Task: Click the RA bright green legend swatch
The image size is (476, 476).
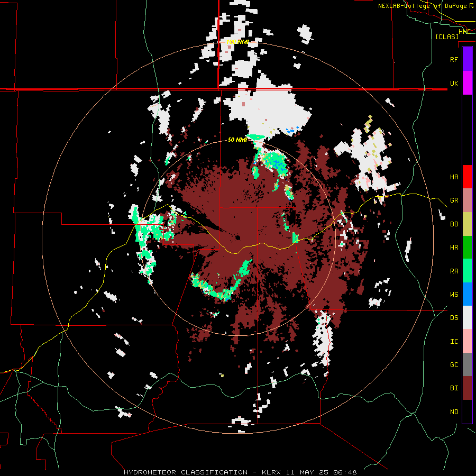Action: click(467, 271)
